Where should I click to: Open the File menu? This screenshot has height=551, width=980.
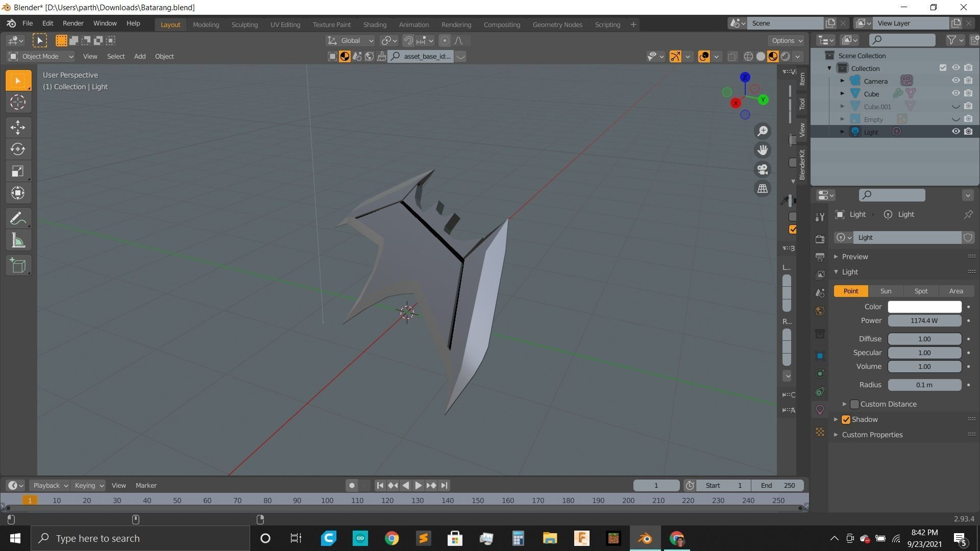[x=28, y=23]
